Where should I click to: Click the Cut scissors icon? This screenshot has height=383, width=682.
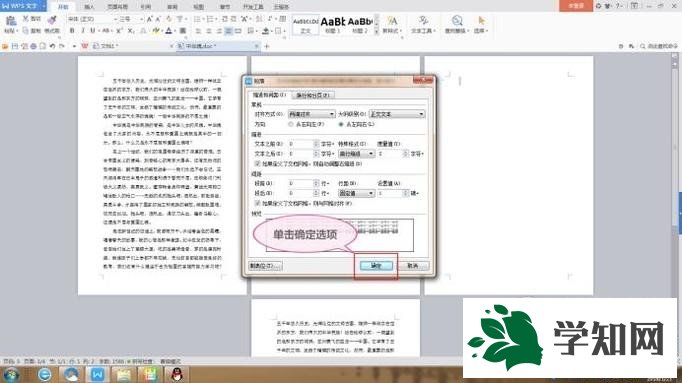coord(26,18)
